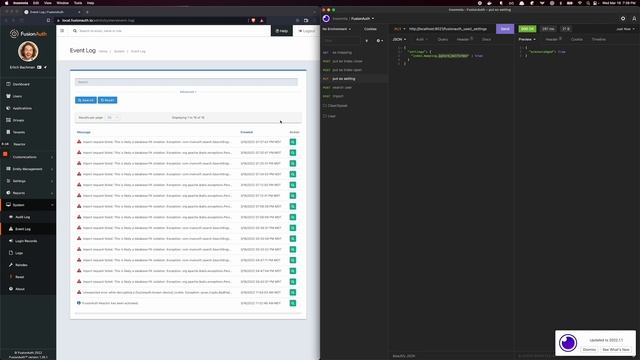Image resolution: width=640 pixels, height=360 pixels.
Task: Click blue Search button
Action: (86, 100)
